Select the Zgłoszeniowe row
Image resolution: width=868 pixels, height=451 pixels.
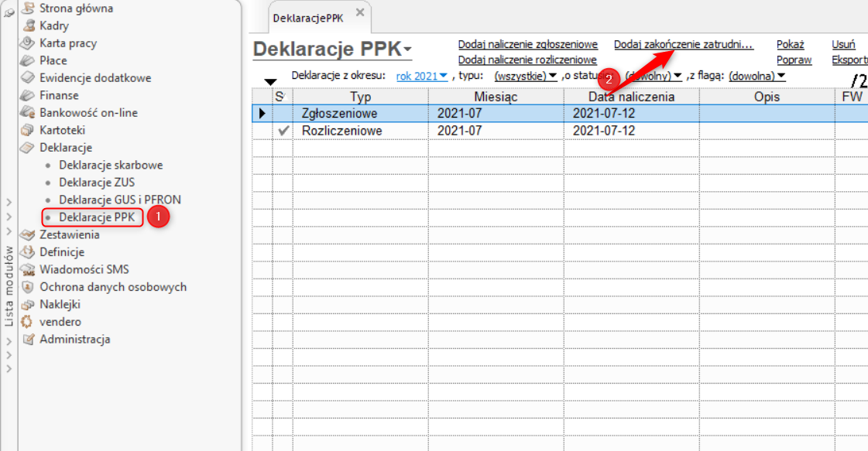pos(560,114)
